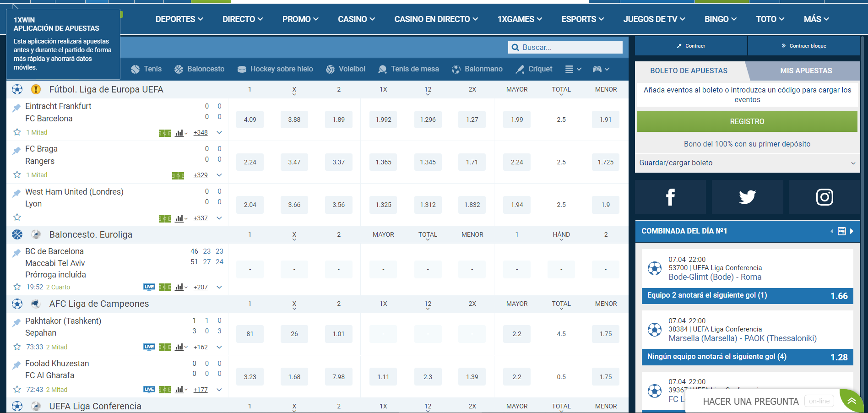Go to next Combinada del día
This screenshot has height=413, width=868.
852,231
